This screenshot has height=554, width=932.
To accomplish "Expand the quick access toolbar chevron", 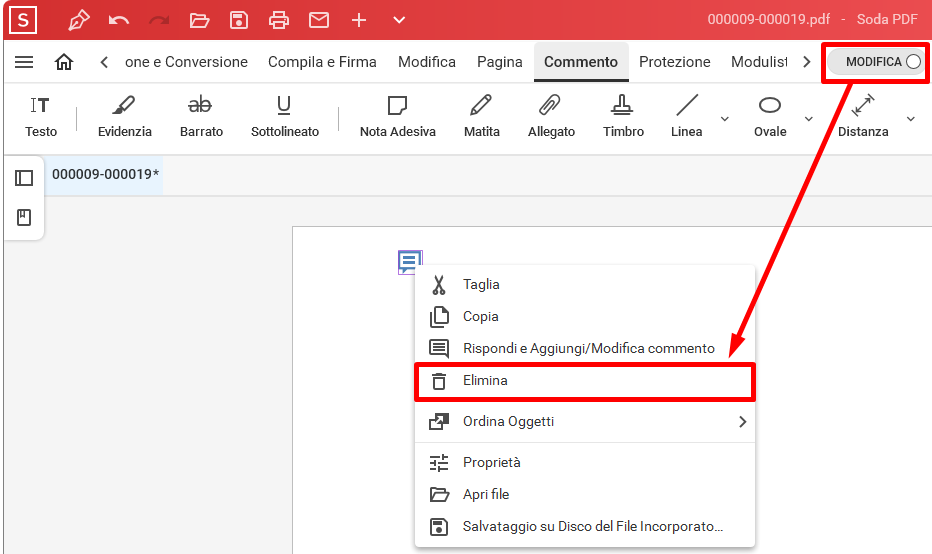I will 399,20.
